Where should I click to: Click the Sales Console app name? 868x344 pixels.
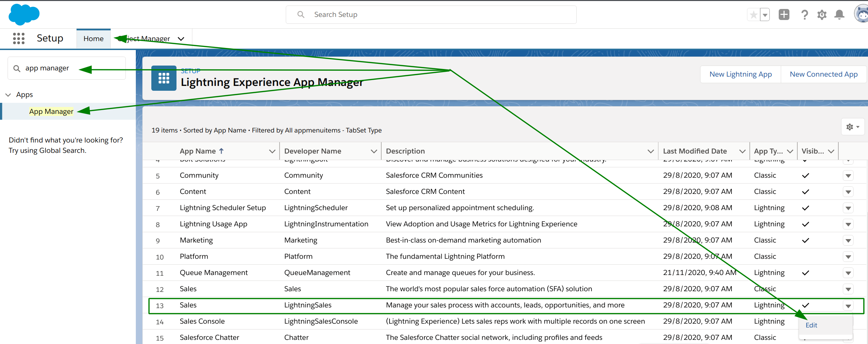pyautogui.click(x=202, y=321)
